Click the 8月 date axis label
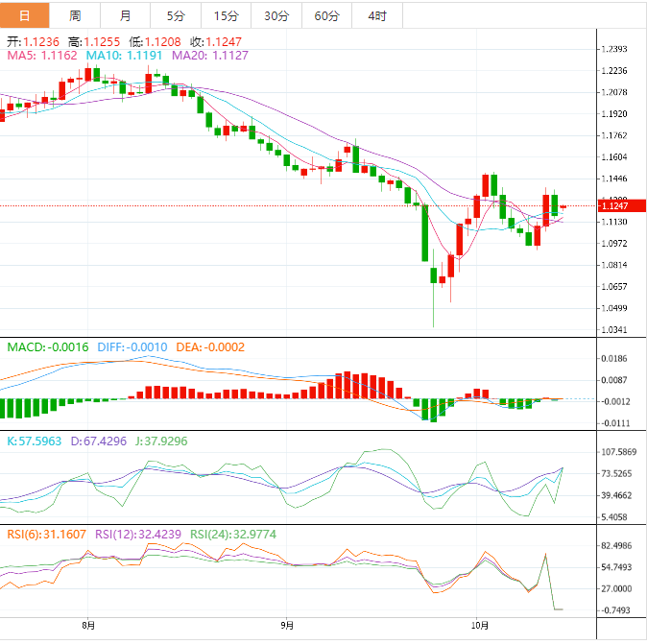The image size is (647, 644). (x=88, y=626)
